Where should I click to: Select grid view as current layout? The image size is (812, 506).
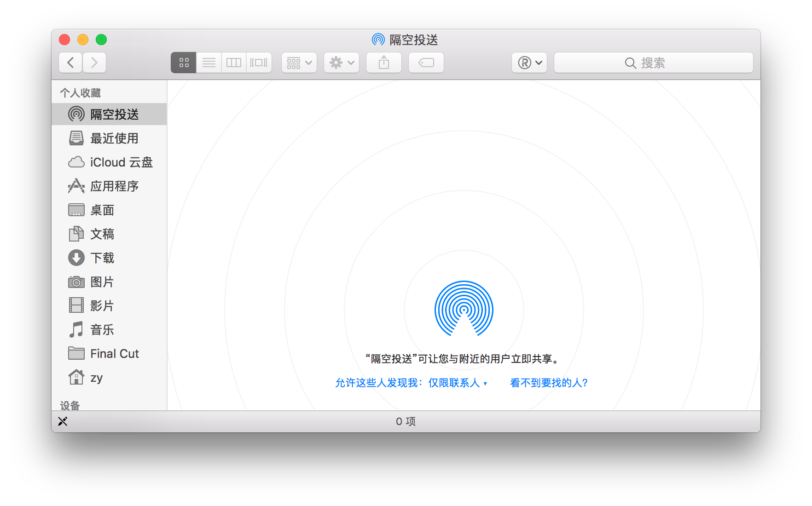(183, 63)
